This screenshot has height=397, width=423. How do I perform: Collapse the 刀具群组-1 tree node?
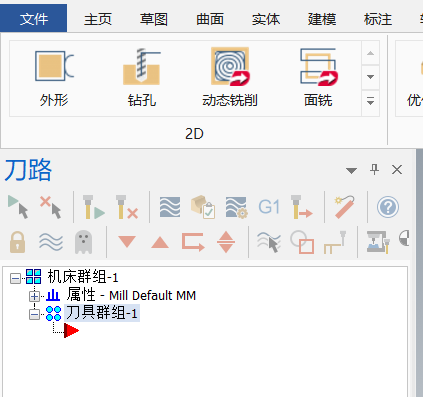pos(34,314)
